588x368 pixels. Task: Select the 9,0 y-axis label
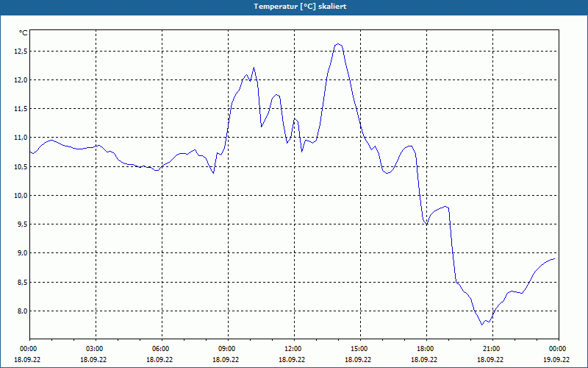[x=22, y=253]
